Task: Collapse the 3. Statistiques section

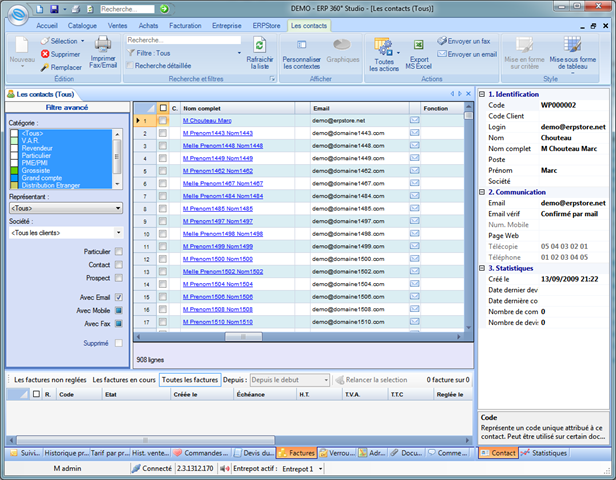Action: [482, 268]
